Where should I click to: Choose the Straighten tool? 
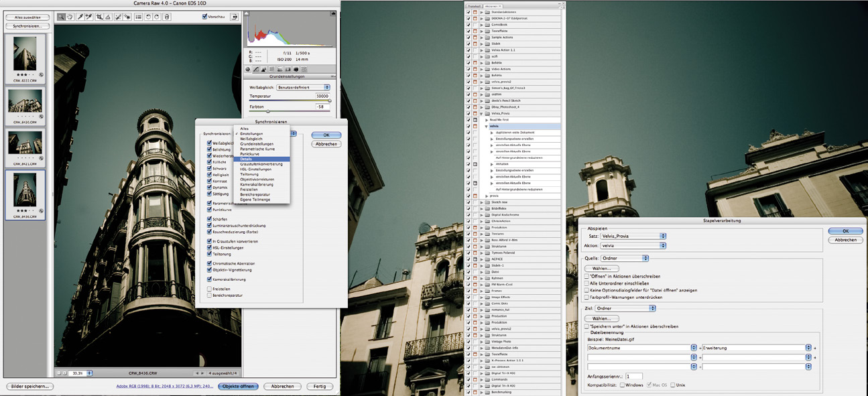pos(109,17)
